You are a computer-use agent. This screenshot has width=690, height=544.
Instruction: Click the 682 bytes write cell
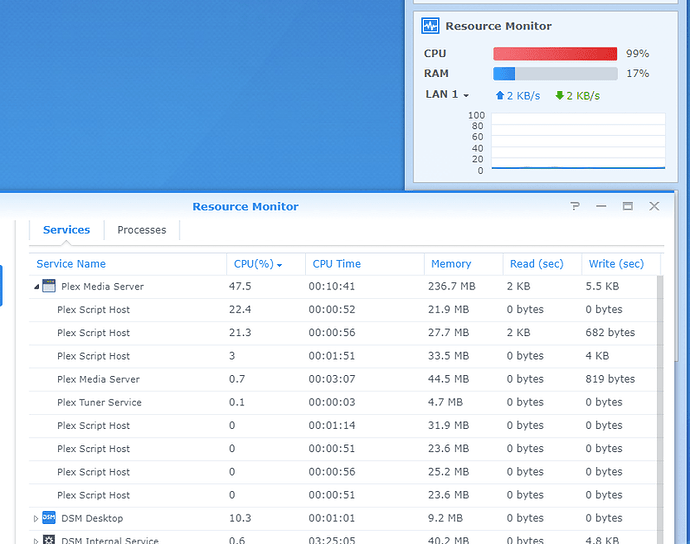[x=610, y=332]
